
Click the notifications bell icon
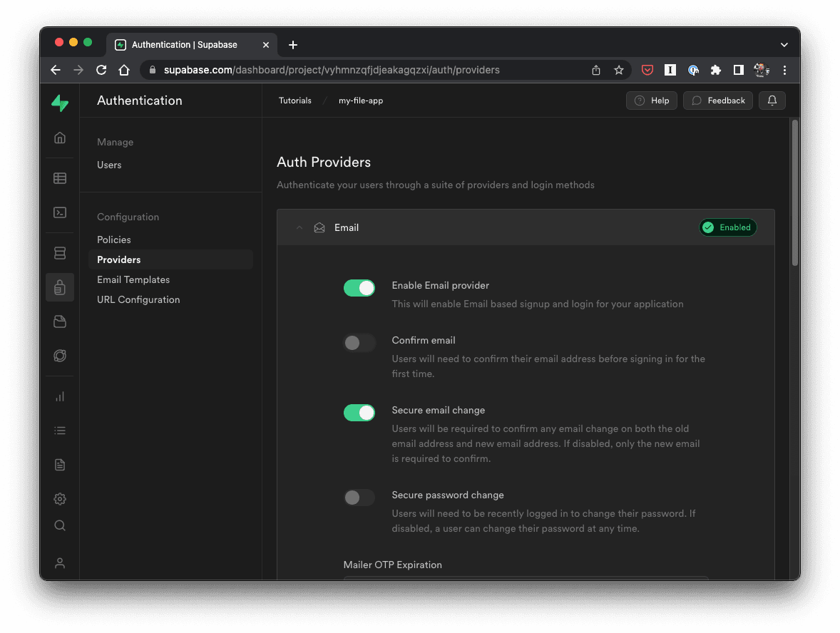[772, 101]
